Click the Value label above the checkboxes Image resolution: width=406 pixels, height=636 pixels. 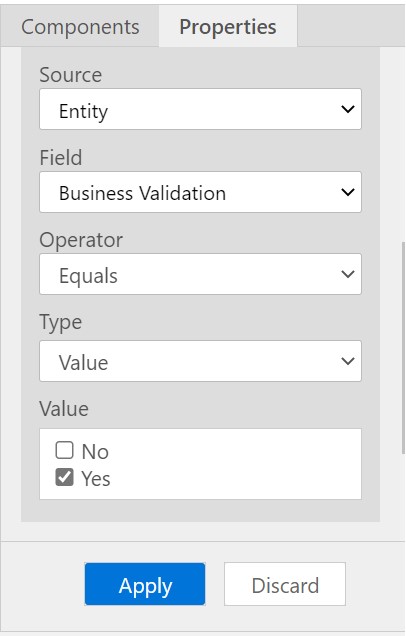pyautogui.click(x=64, y=408)
